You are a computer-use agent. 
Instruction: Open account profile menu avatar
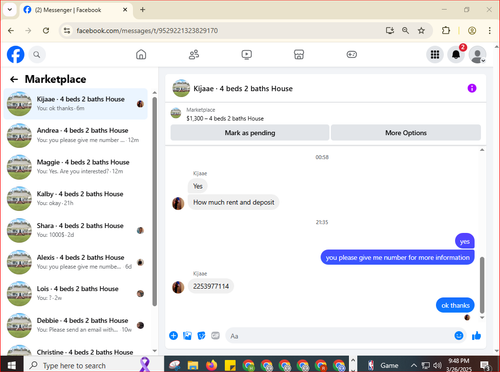tap(477, 55)
